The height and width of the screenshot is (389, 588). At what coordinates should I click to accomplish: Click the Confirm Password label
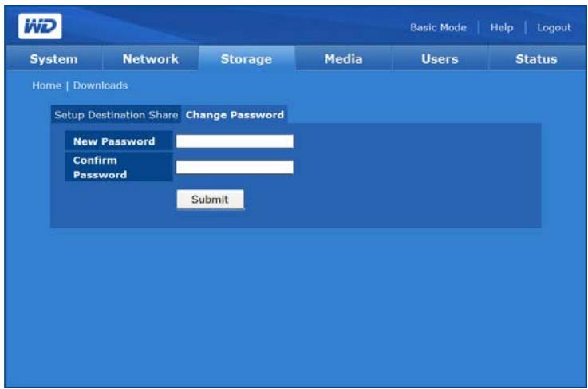tap(119, 167)
